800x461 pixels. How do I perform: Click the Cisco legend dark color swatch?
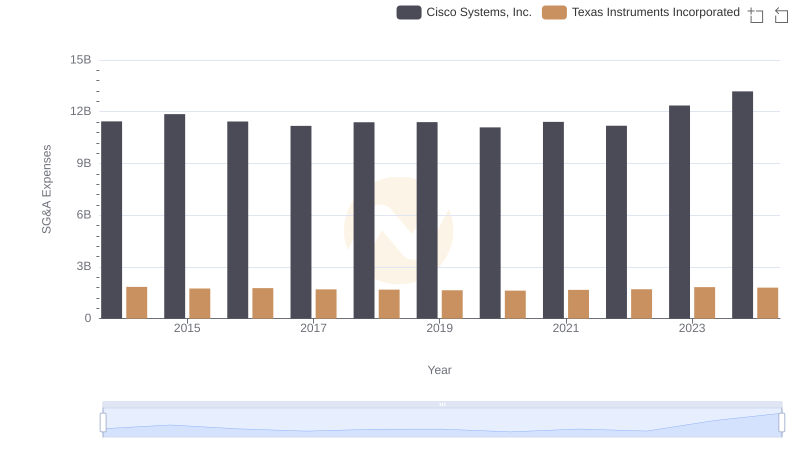click(409, 12)
